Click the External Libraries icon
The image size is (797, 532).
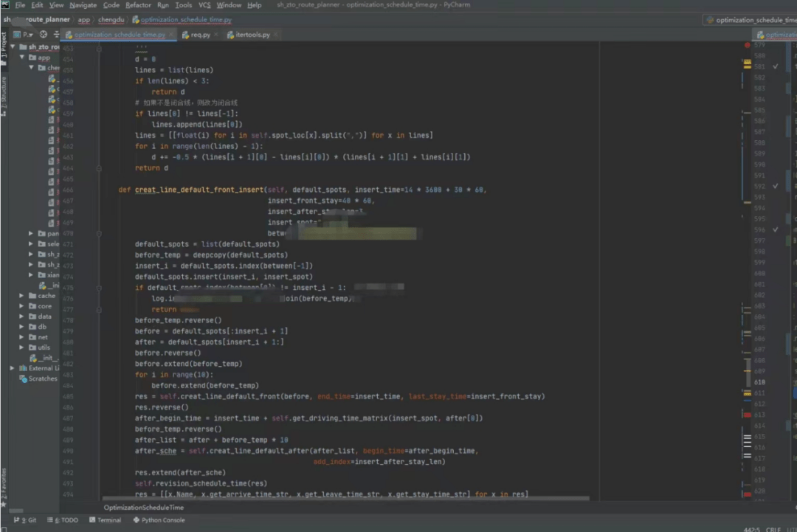23,368
